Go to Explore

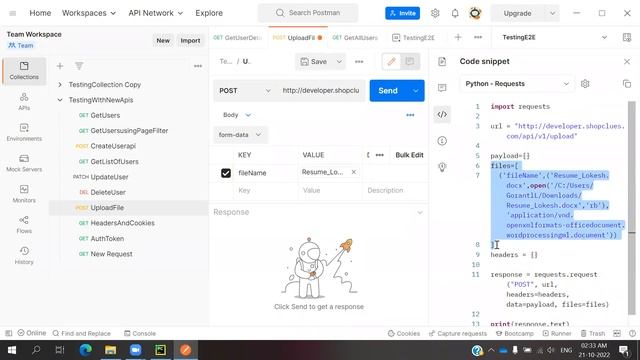209,13
